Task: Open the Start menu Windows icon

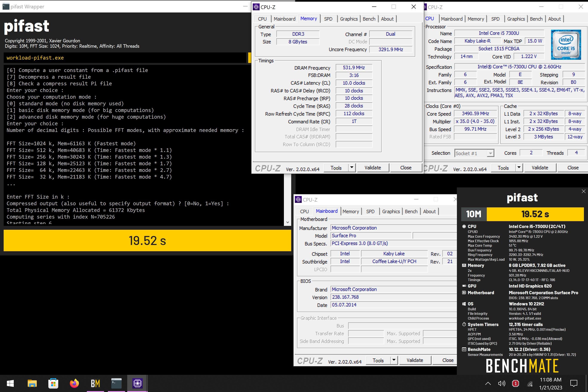Action: [x=10, y=383]
